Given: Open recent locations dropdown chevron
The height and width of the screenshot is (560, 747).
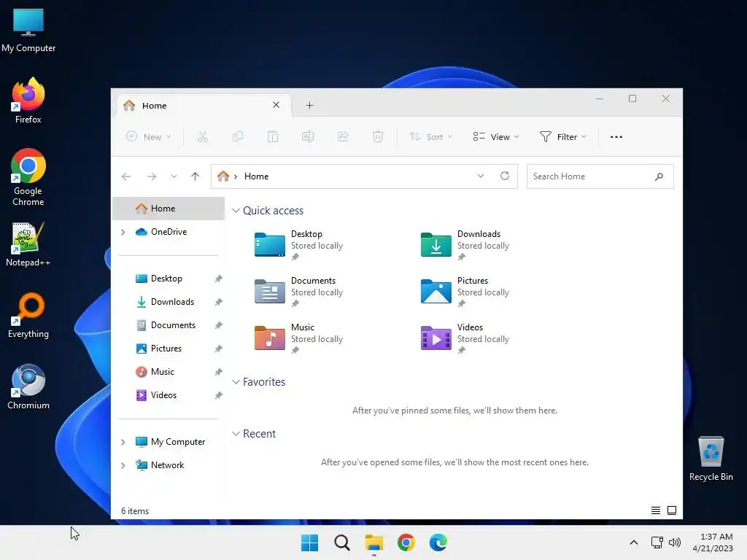Looking at the screenshot, I should coord(174,176).
